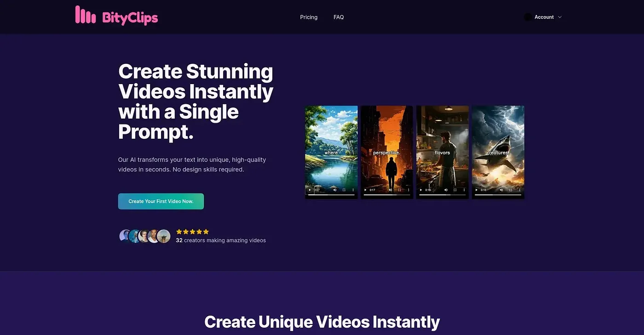Open the Pricing page

click(x=309, y=17)
